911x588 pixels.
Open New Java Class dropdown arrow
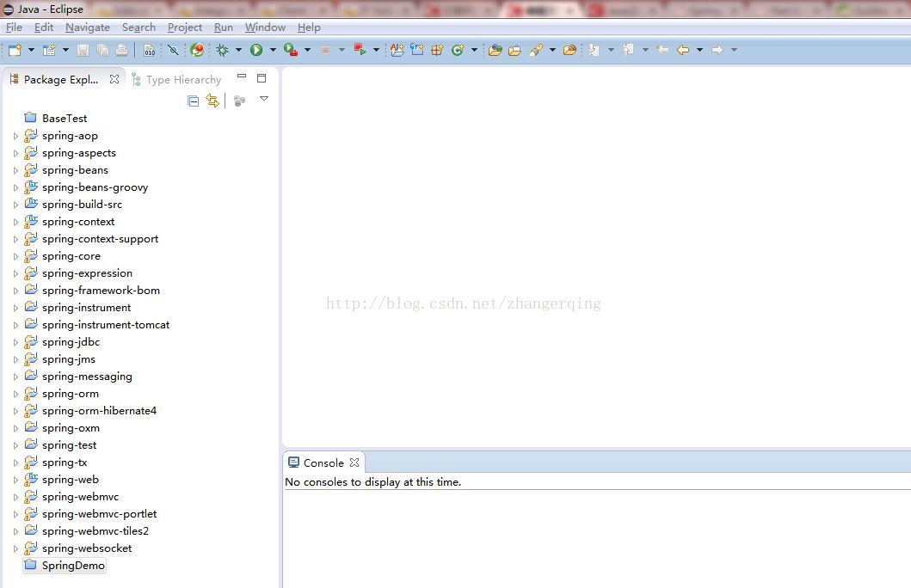pos(474,50)
